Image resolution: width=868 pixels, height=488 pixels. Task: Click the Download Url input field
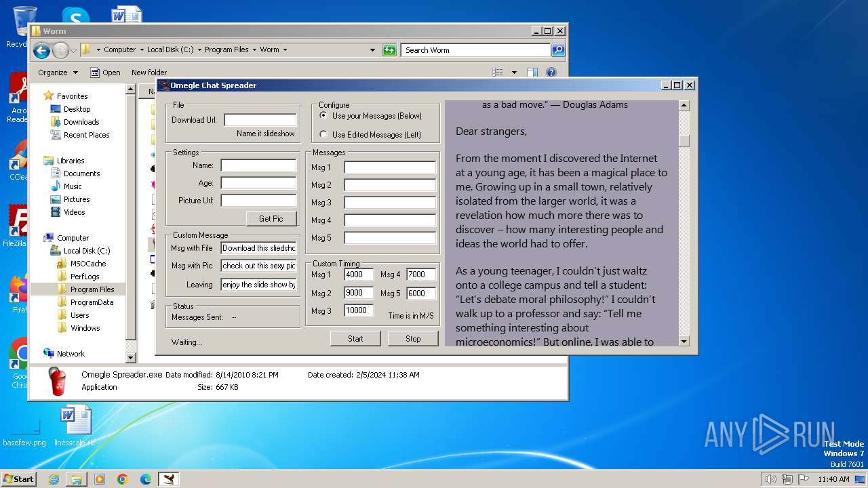click(260, 120)
